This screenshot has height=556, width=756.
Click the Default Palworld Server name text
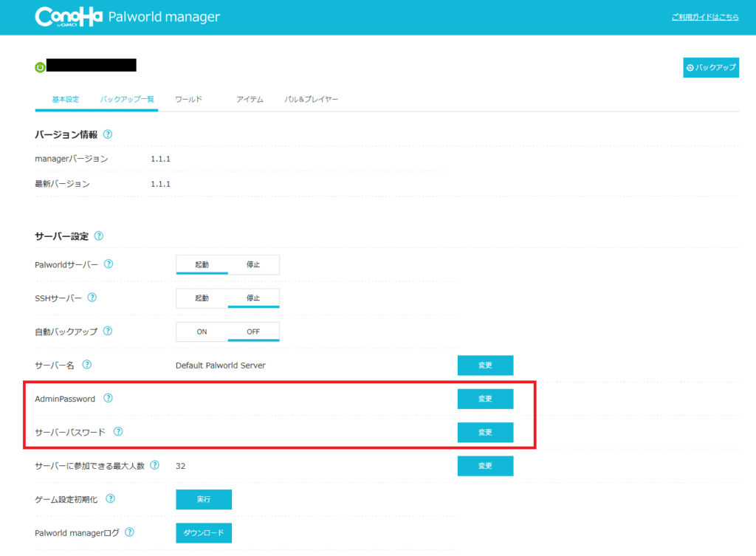coord(220,365)
